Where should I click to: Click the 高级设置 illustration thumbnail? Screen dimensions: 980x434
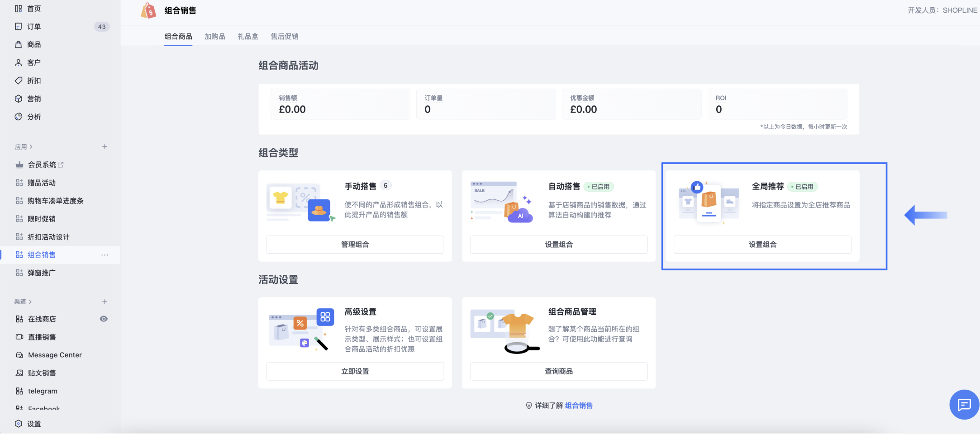click(301, 330)
